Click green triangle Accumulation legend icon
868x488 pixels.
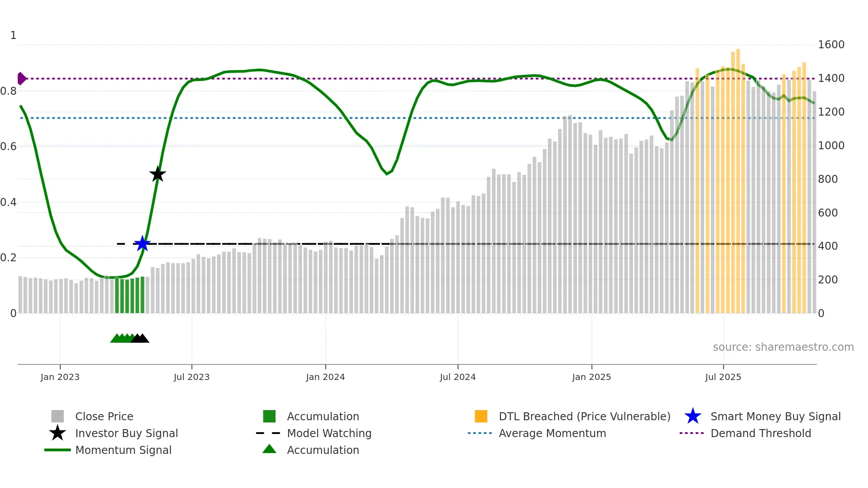point(269,449)
